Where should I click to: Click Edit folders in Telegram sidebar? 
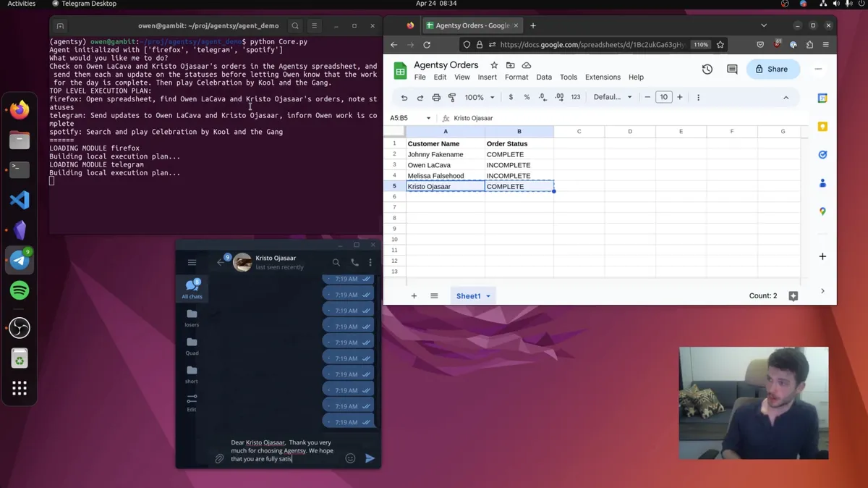coord(192,403)
